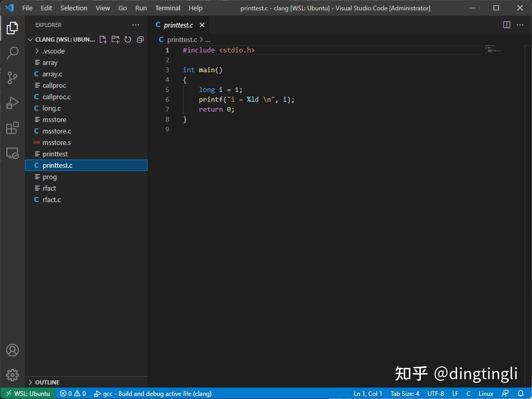This screenshot has height=399, width=532.
Task: Place cursor on #include <stdio.h> line
Action: tap(219, 50)
